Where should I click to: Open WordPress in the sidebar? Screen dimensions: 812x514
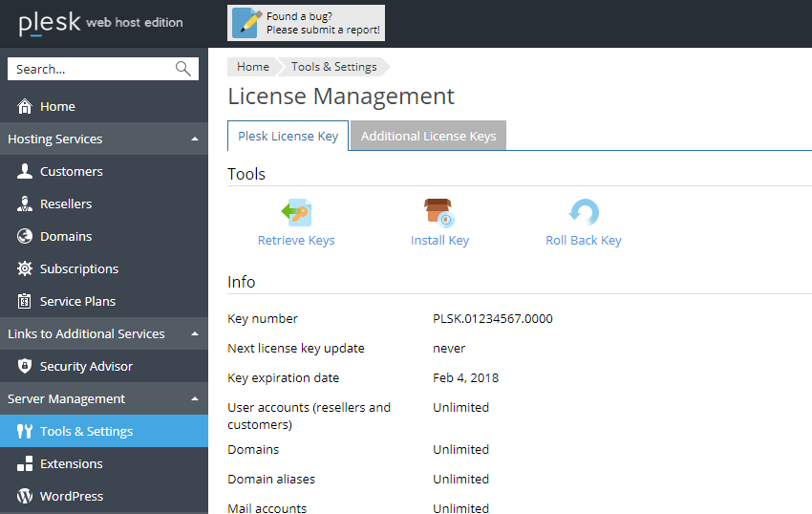point(72,497)
